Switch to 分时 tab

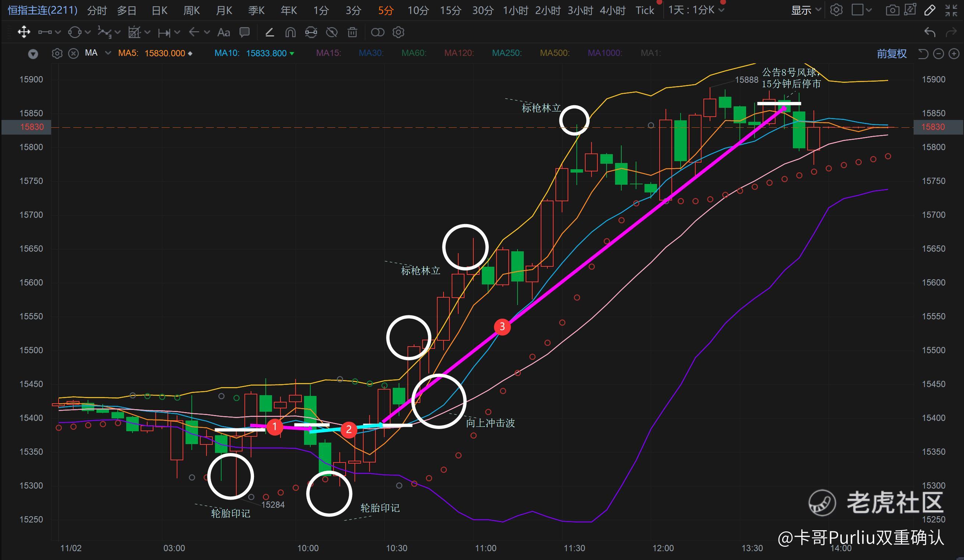(96, 10)
